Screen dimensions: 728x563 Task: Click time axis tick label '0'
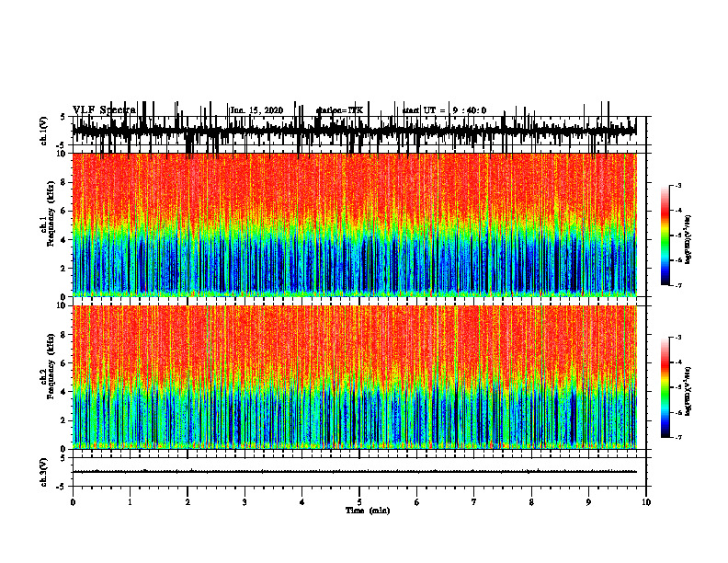coord(73,502)
